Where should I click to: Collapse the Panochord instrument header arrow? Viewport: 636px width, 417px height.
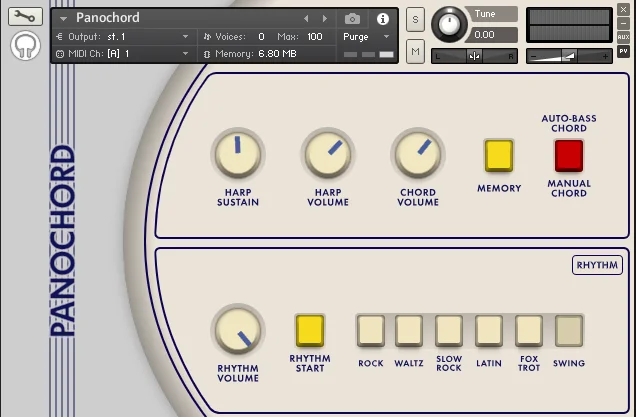63,19
